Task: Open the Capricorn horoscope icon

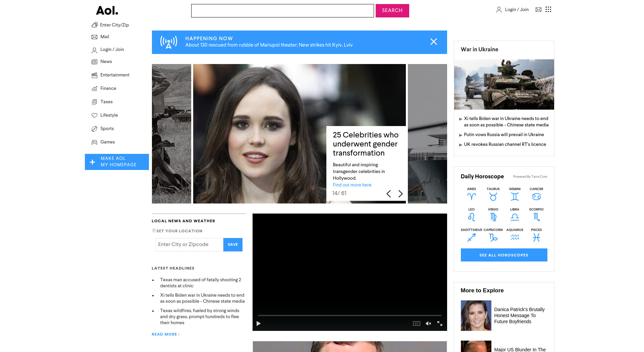Action: coord(493,238)
